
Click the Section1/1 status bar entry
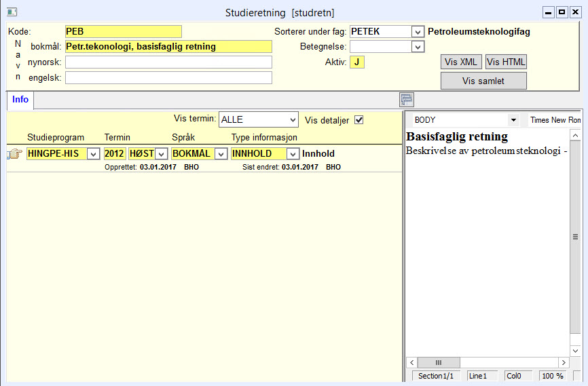pyautogui.click(x=436, y=376)
